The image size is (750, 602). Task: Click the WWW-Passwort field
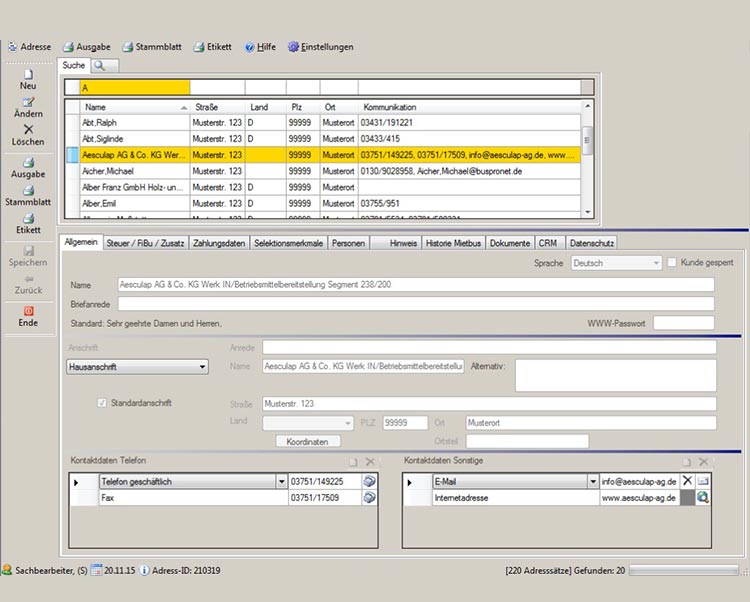pyautogui.click(x=684, y=323)
